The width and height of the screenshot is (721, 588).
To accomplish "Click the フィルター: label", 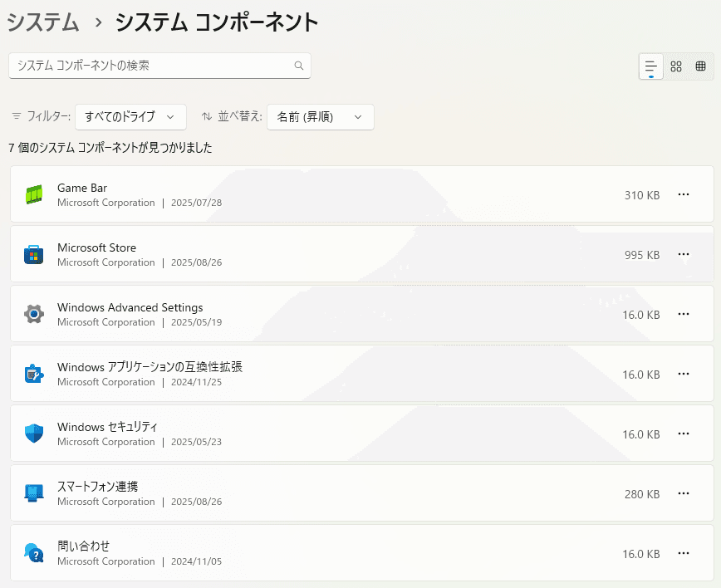I will point(48,116).
